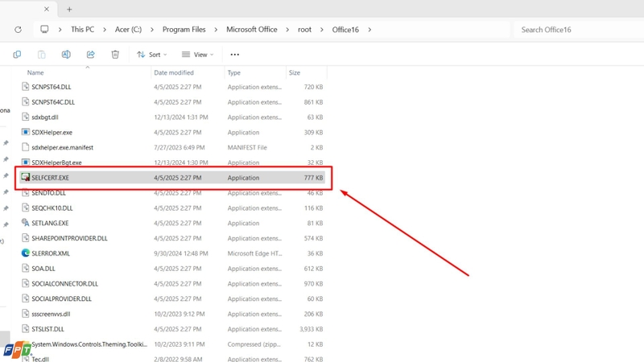
Task: Click 9/30/2024 12:48 PM date cell
Action: [x=181, y=253]
